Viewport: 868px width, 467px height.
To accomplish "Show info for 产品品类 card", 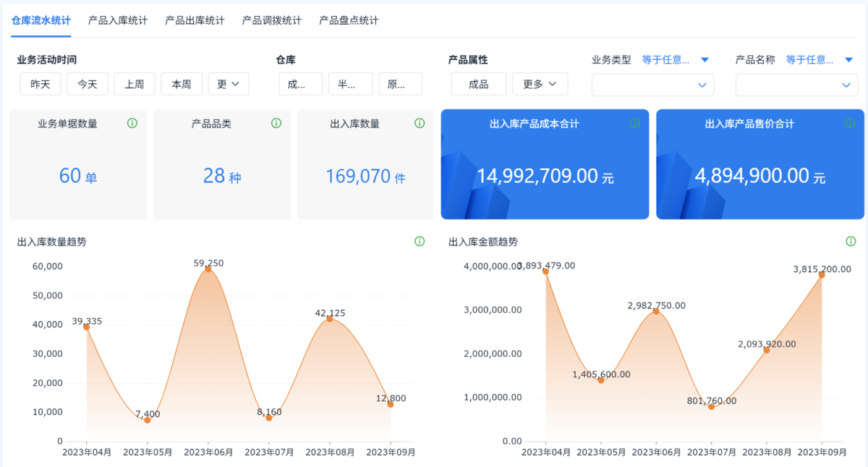I will pyautogui.click(x=276, y=123).
